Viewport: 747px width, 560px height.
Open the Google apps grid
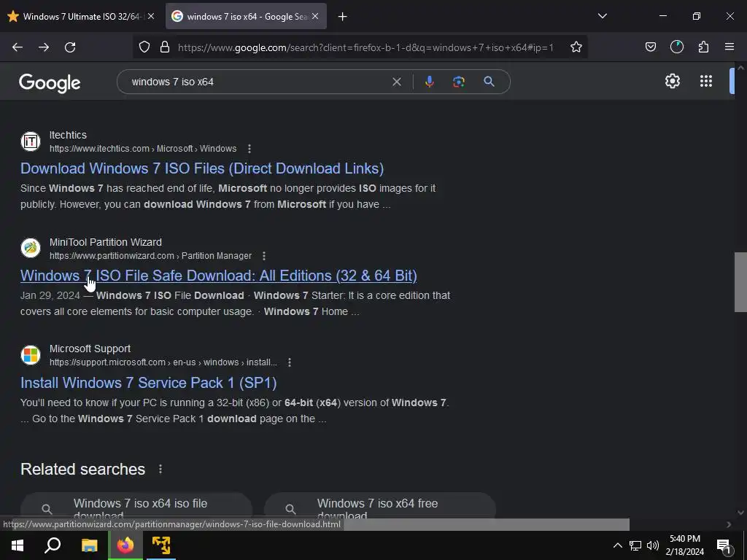706,81
